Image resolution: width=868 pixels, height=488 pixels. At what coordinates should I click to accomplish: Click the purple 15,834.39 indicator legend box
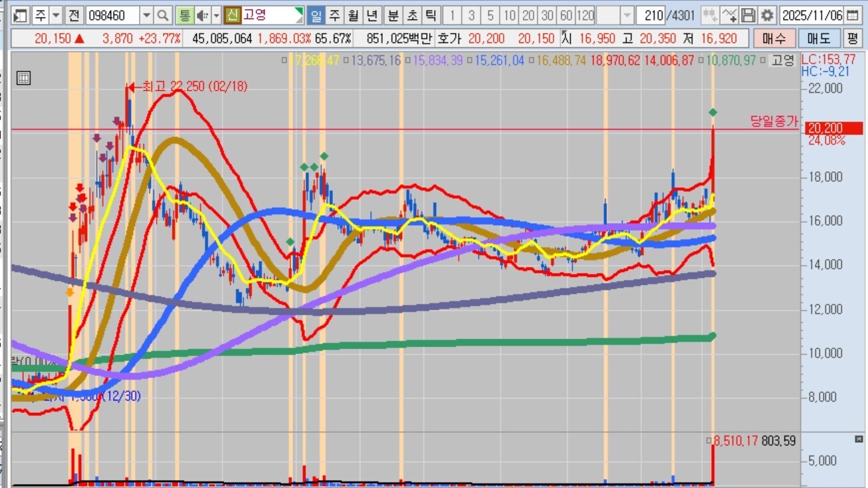408,60
